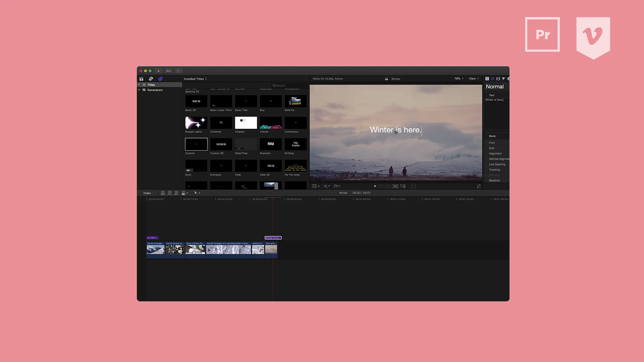Open the Keyword Editor key icon
Viewport: 644px width, 362px height.
[x=168, y=71]
